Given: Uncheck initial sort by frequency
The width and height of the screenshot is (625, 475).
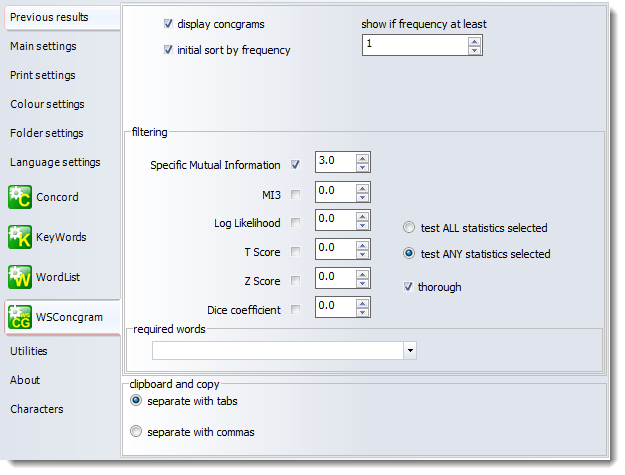Looking at the screenshot, I should coord(168,50).
